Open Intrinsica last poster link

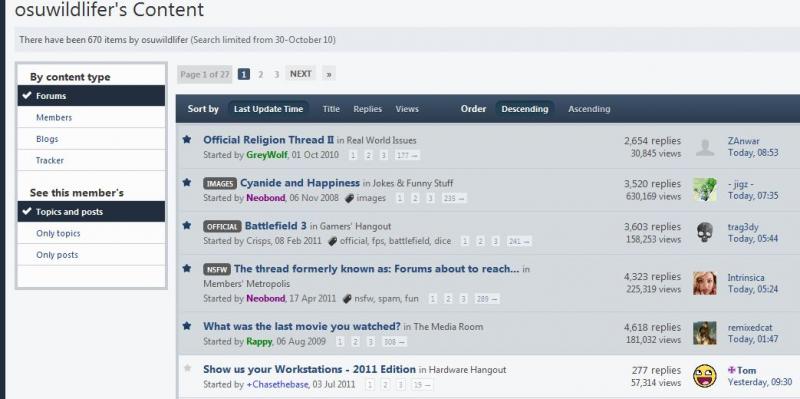point(746,278)
